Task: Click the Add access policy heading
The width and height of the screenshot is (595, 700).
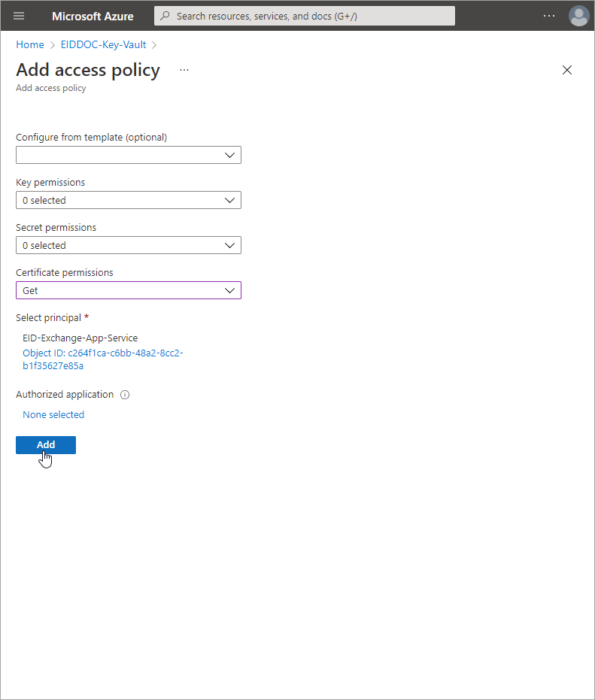Action: point(88,70)
